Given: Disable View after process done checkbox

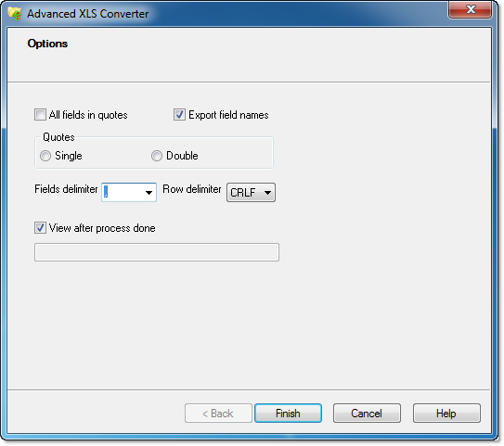Looking at the screenshot, I should point(40,228).
